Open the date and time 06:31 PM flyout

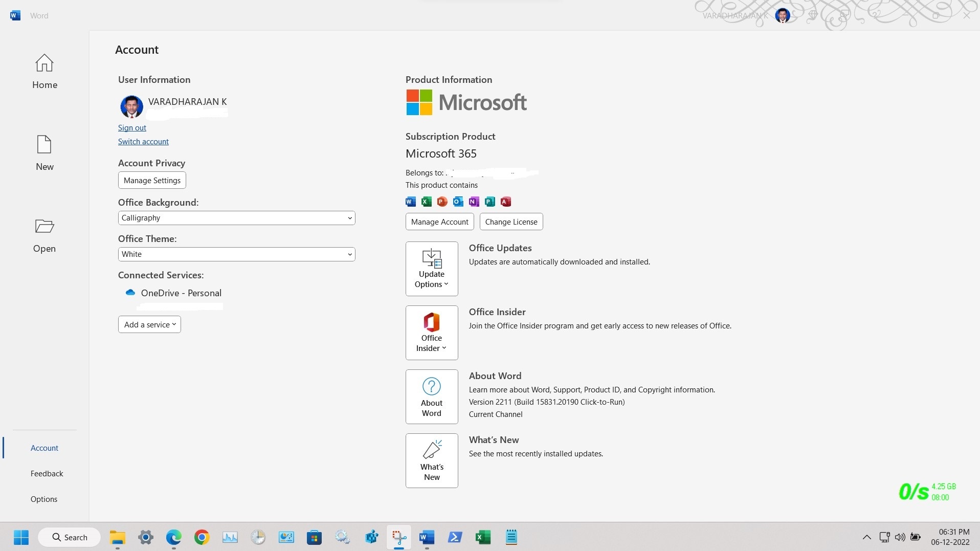[x=950, y=537]
